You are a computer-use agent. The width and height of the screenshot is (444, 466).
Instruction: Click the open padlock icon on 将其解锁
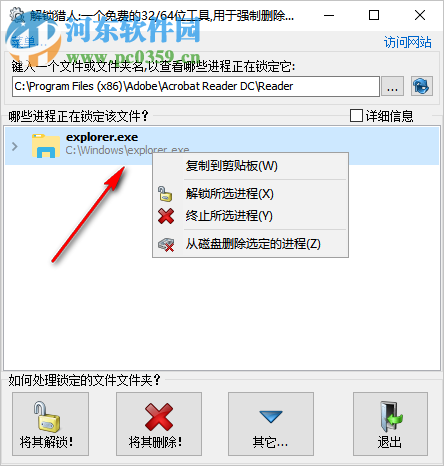pos(46,417)
